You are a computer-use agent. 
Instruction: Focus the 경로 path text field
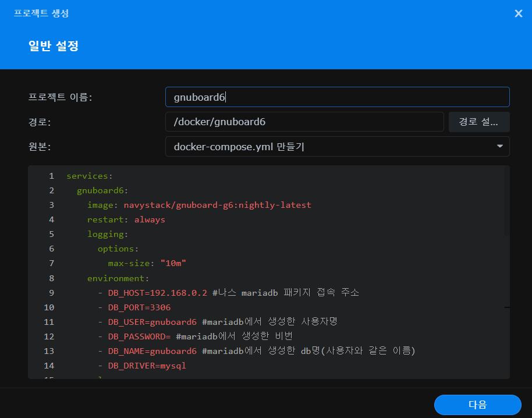pyautogui.click(x=304, y=122)
